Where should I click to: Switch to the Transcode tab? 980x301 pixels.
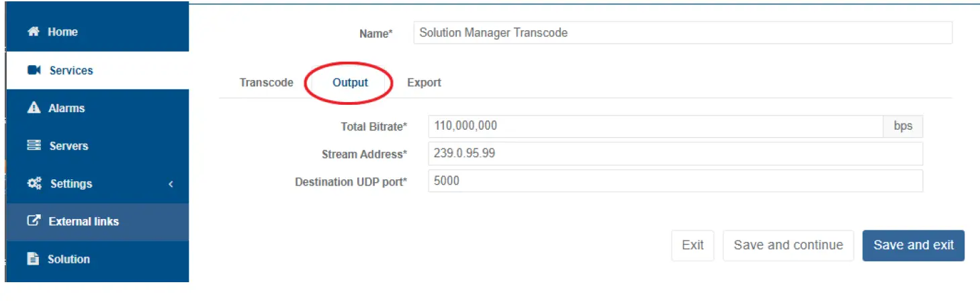point(266,83)
